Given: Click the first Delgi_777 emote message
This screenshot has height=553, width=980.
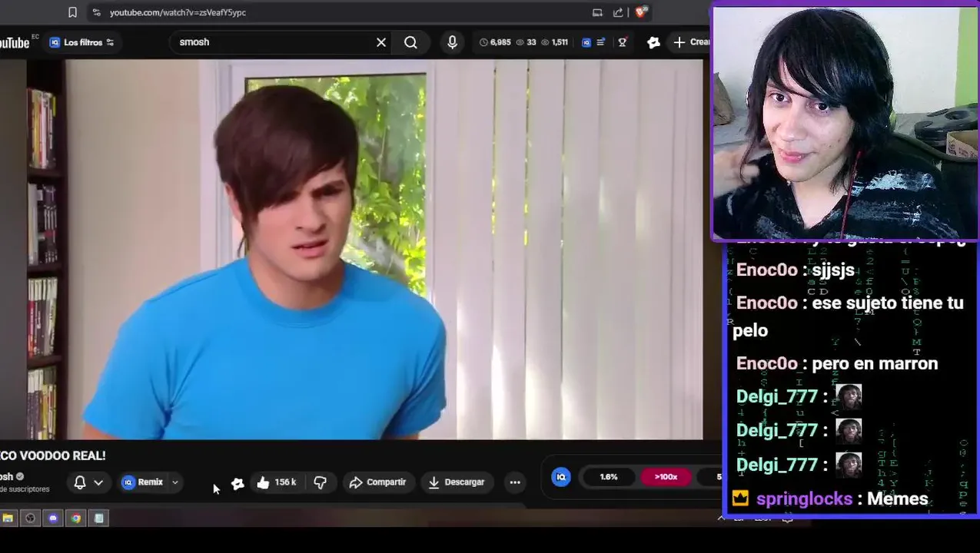Looking at the screenshot, I should 799,397.
